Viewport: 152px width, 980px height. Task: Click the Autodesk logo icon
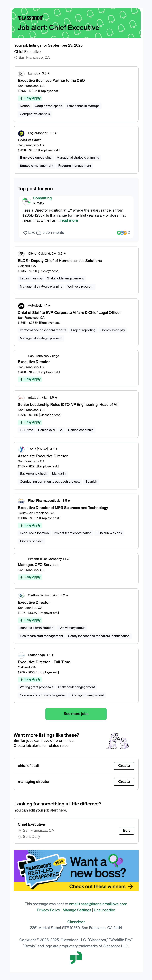coord(21,305)
